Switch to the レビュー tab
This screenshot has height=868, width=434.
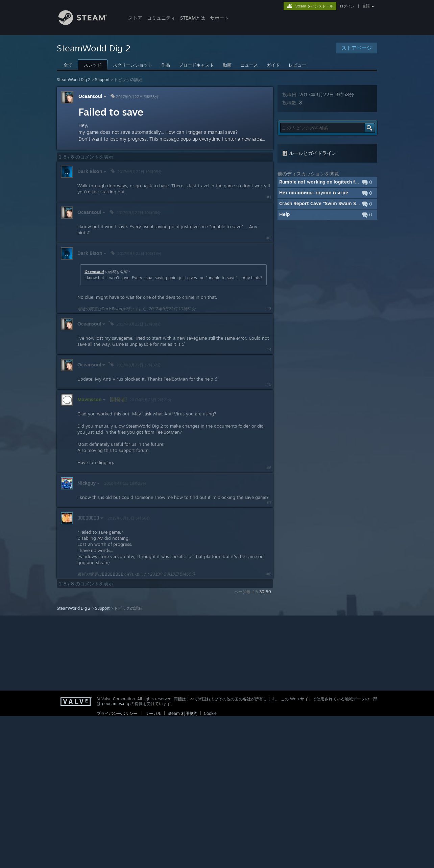(x=297, y=65)
